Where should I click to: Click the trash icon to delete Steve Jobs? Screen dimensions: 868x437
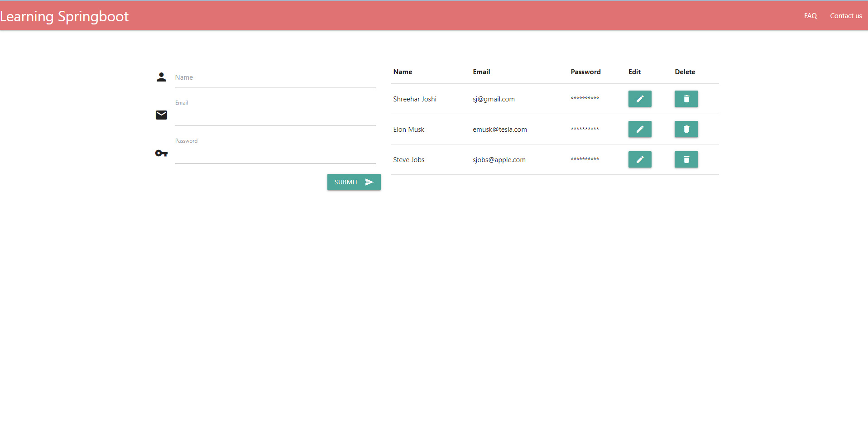686,159
